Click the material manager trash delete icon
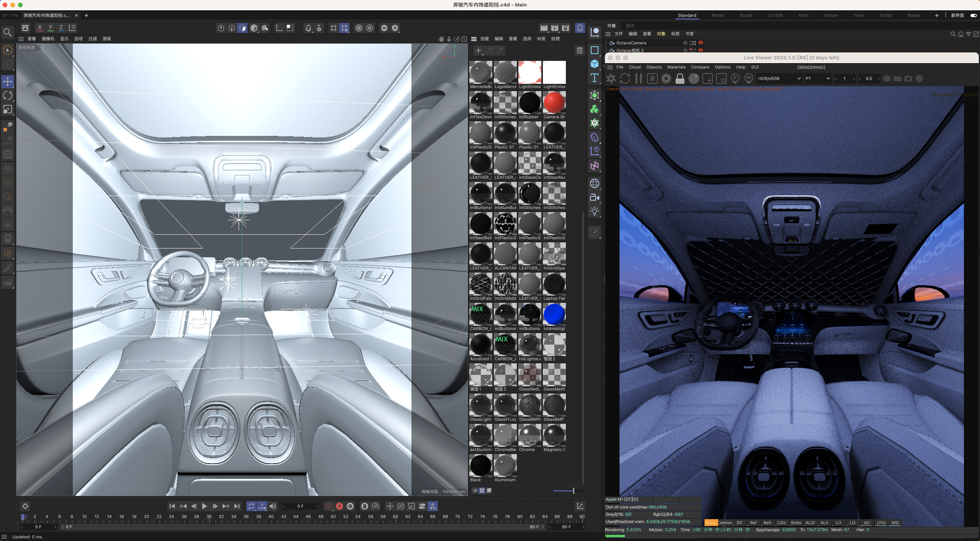Image resolution: width=980 pixels, height=541 pixels. (579, 50)
